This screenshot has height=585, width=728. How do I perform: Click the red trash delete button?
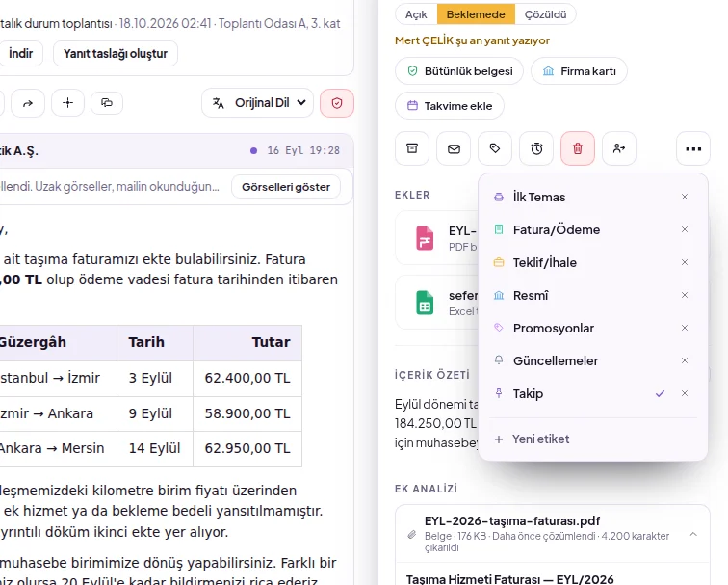tap(578, 148)
